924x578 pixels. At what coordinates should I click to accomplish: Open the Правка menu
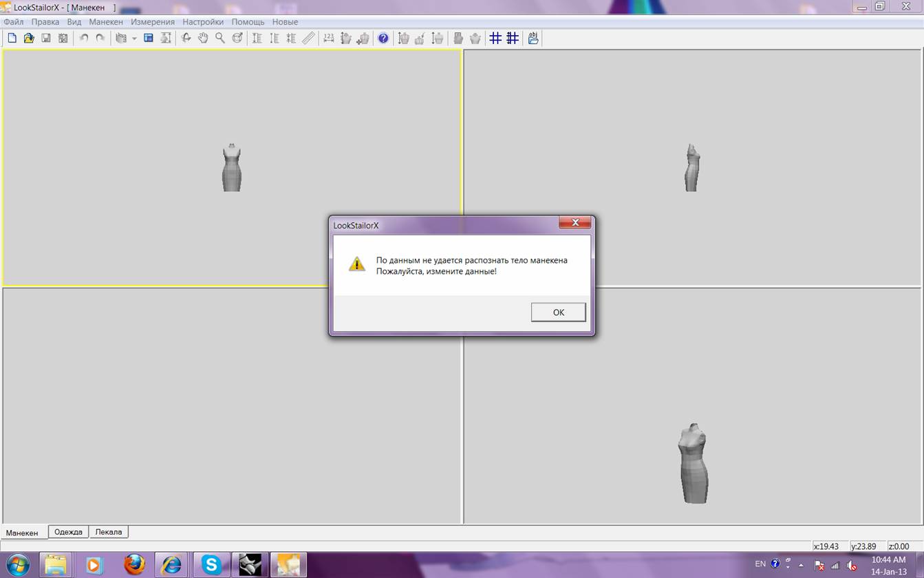click(x=45, y=22)
